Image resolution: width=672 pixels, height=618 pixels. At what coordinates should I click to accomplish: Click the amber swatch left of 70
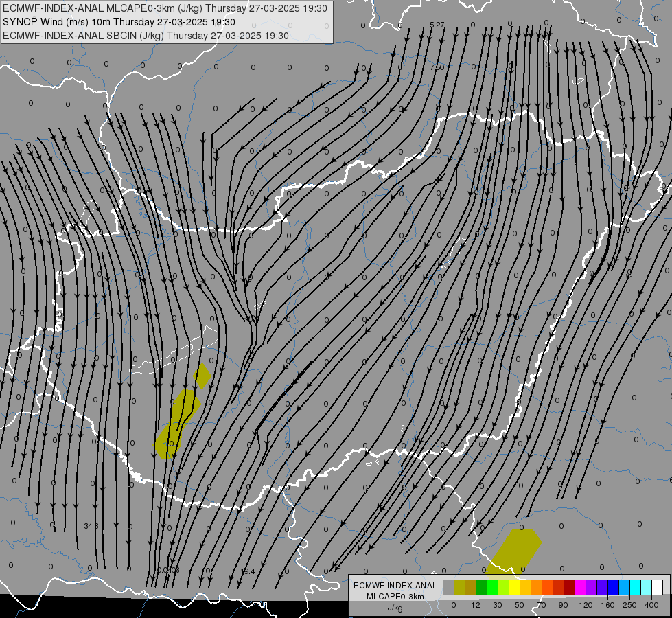pyautogui.click(x=525, y=588)
